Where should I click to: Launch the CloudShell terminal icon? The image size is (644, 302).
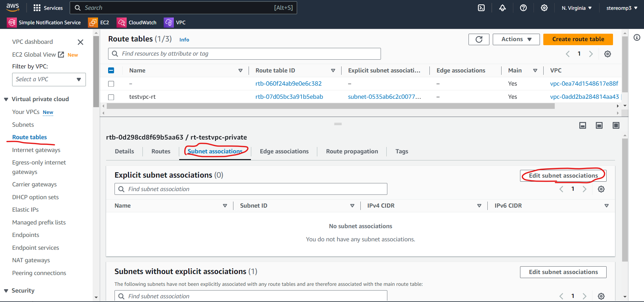tap(481, 8)
